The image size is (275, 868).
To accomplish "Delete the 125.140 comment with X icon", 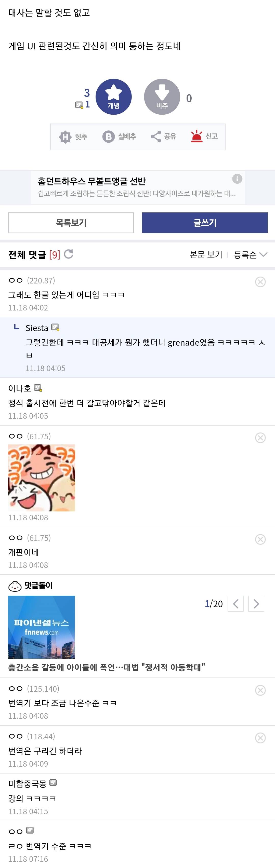I will tap(260, 690).
